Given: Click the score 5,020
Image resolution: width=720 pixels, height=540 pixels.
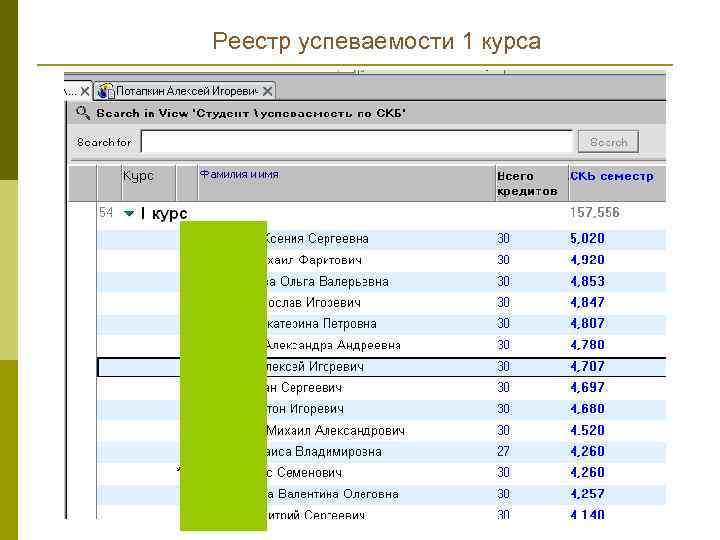Looking at the screenshot, I should 587,239.
